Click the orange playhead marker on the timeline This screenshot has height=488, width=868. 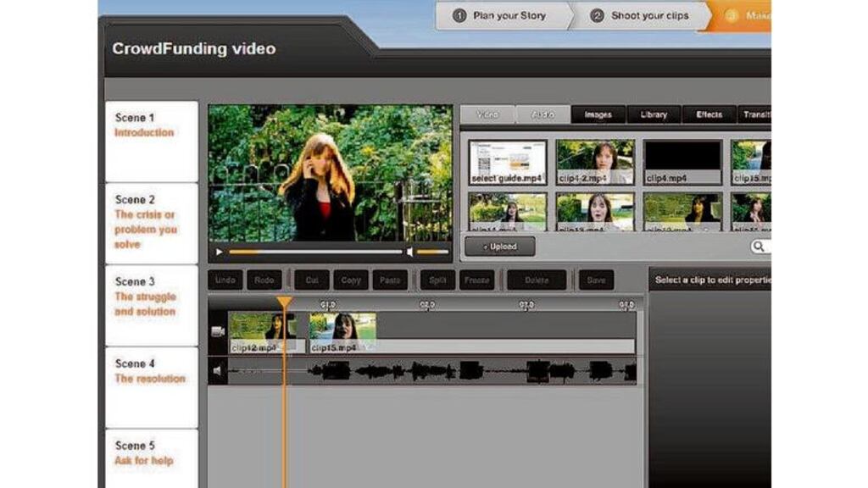click(x=285, y=303)
